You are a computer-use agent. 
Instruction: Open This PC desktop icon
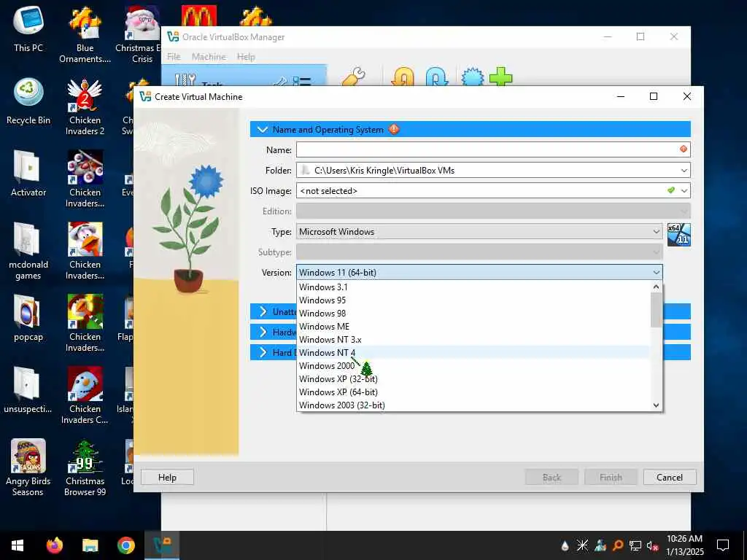coord(28,28)
